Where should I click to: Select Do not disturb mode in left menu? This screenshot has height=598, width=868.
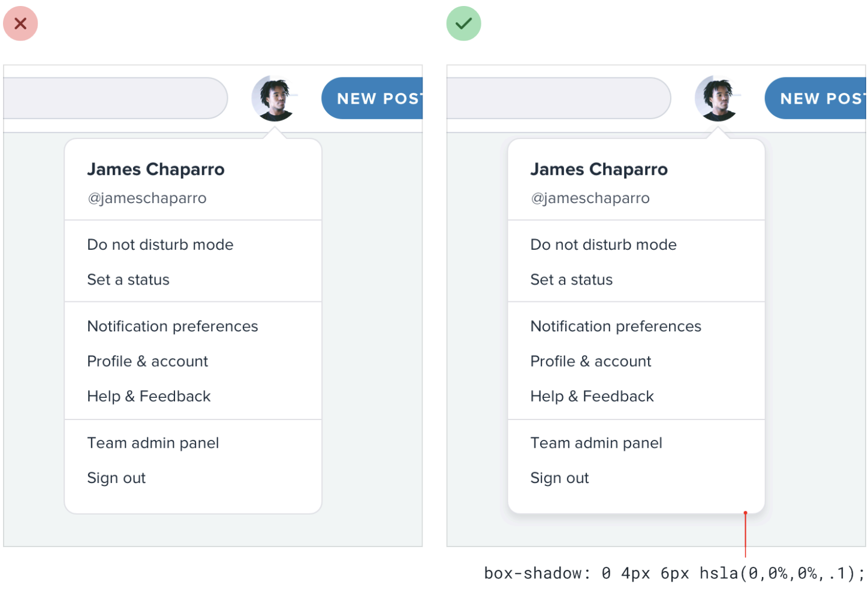[160, 244]
